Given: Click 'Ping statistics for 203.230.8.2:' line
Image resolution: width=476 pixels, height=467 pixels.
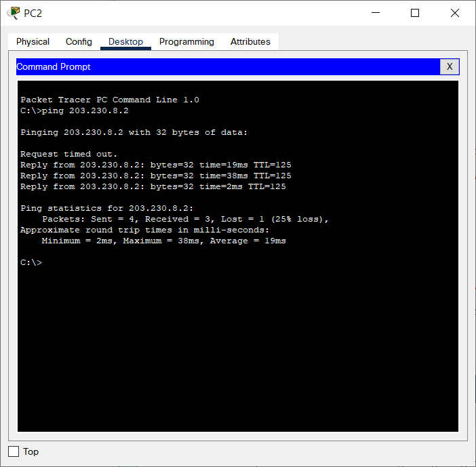Looking at the screenshot, I should point(107,209).
